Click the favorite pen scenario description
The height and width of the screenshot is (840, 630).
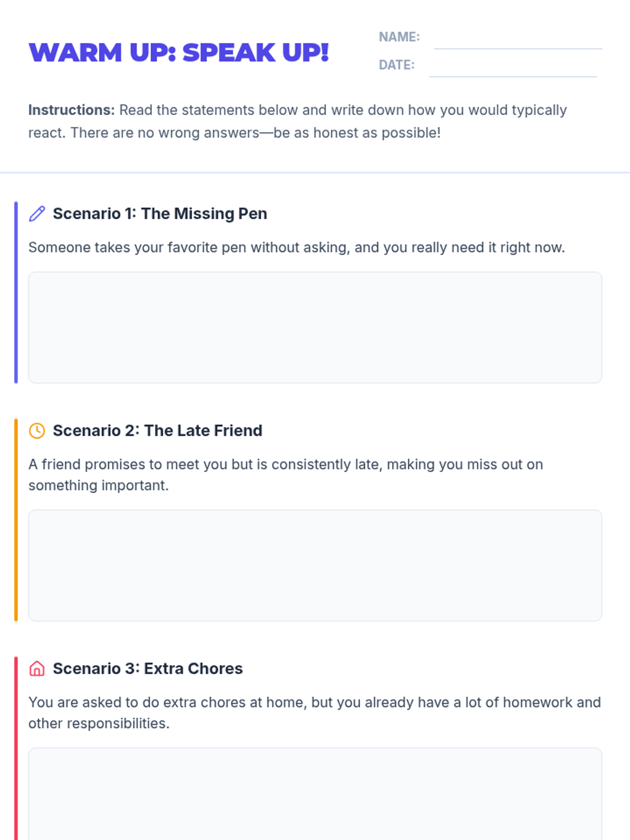[297, 247]
